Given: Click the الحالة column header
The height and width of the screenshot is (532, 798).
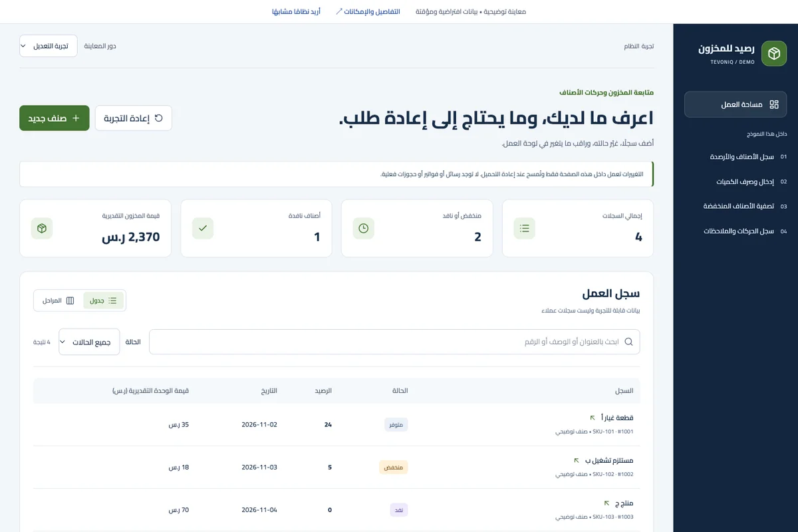Looking at the screenshot, I should [400, 391].
